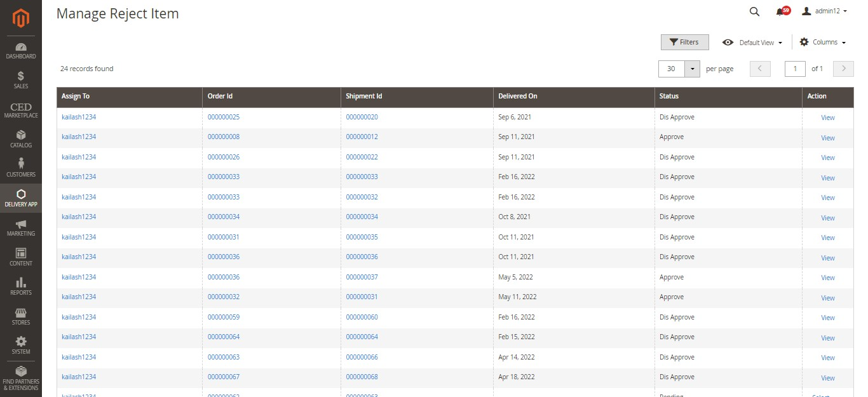Open the per page size dropdown
868x397 pixels.
[x=692, y=69]
